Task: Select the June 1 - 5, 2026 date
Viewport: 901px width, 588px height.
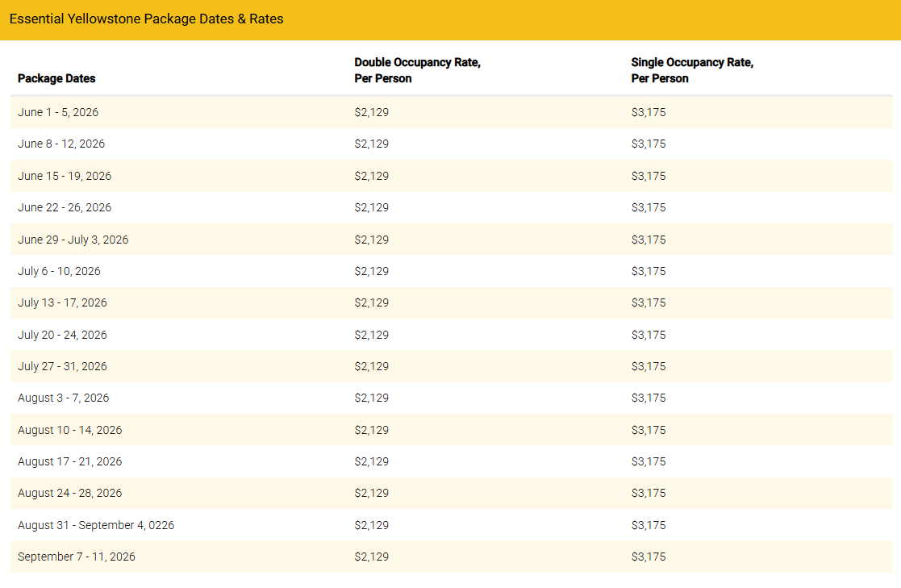Action: [x=58, y=112]
